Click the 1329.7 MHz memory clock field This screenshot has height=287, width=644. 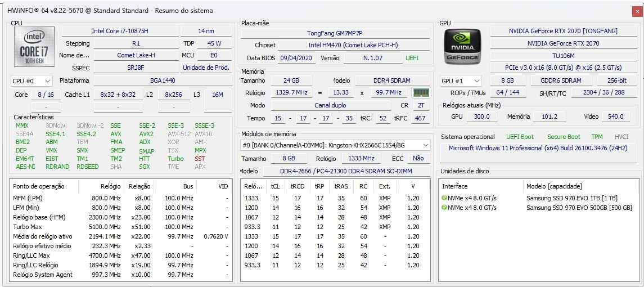[x=291, y=93]
